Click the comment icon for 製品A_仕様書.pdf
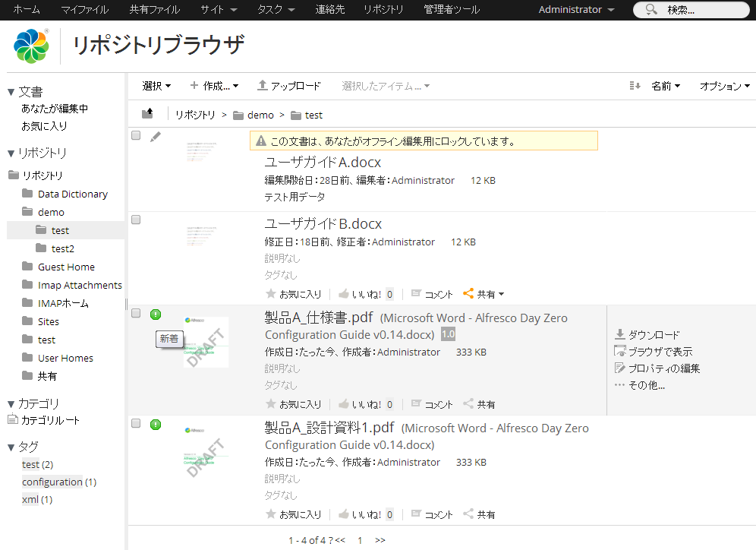 pyautogui.click(x=416, y=403)
